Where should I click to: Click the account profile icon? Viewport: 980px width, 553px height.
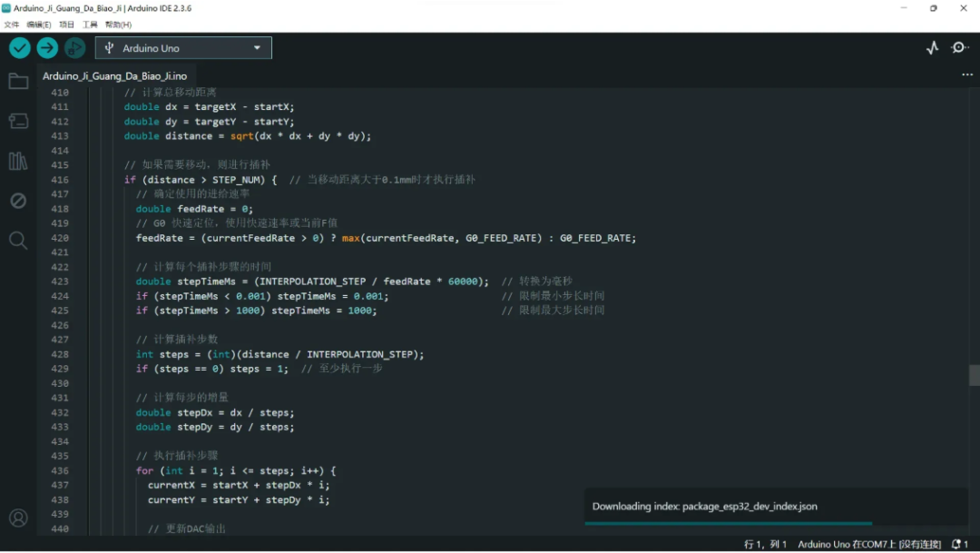[x=18, y=518]
